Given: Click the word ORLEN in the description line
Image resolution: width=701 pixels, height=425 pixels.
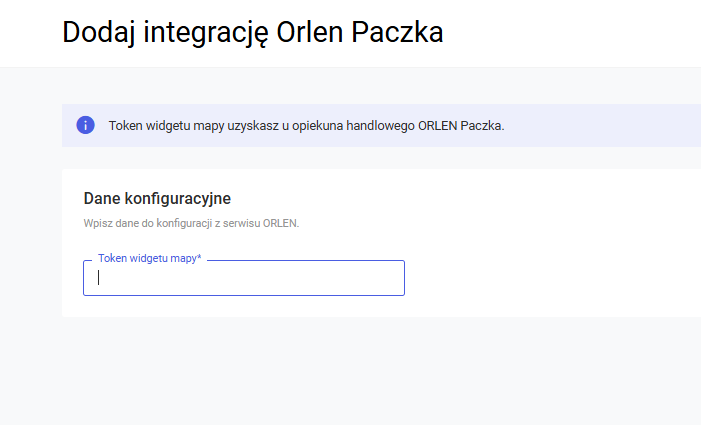Looking at the screenshot, I should pos(281,223).
